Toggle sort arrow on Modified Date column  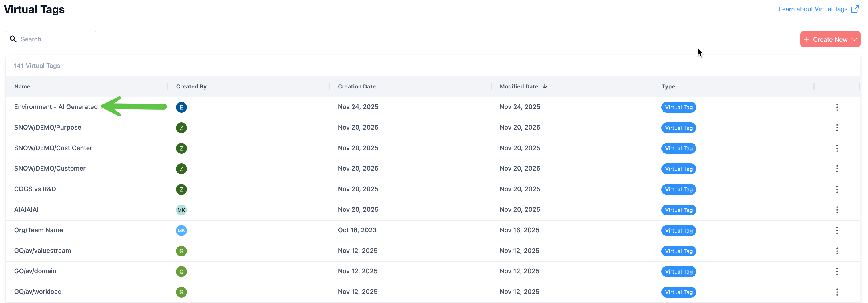click(x=545, y=86)
